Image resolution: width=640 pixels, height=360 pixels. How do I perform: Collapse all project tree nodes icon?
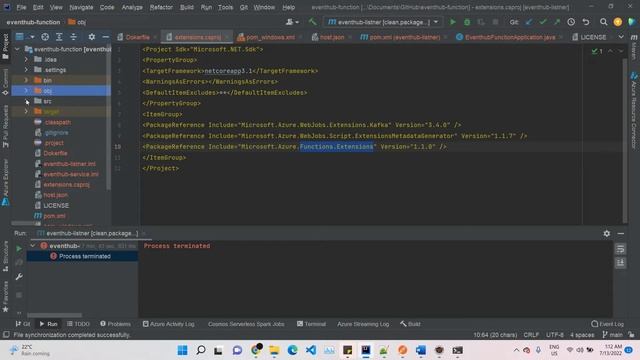73,37
